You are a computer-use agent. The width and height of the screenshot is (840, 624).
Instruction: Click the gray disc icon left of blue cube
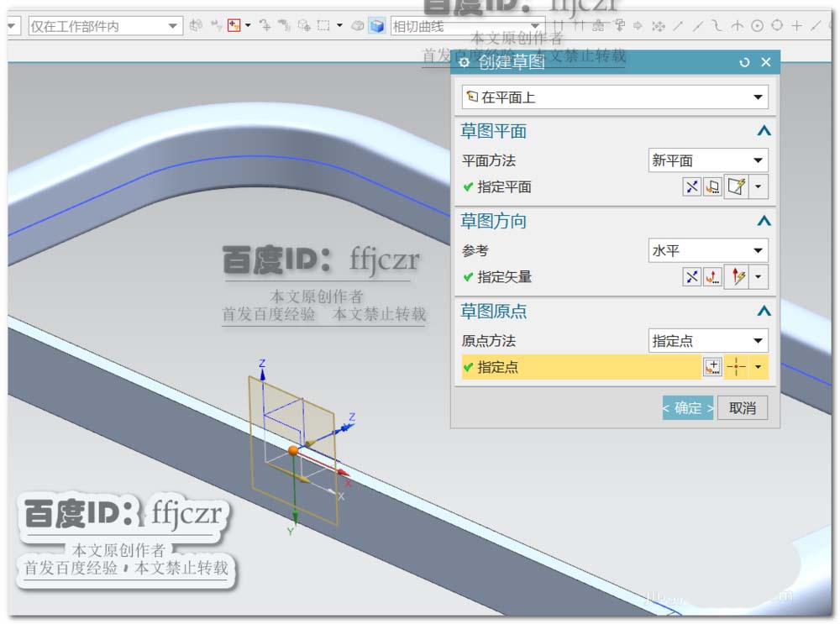click(357, 26)
